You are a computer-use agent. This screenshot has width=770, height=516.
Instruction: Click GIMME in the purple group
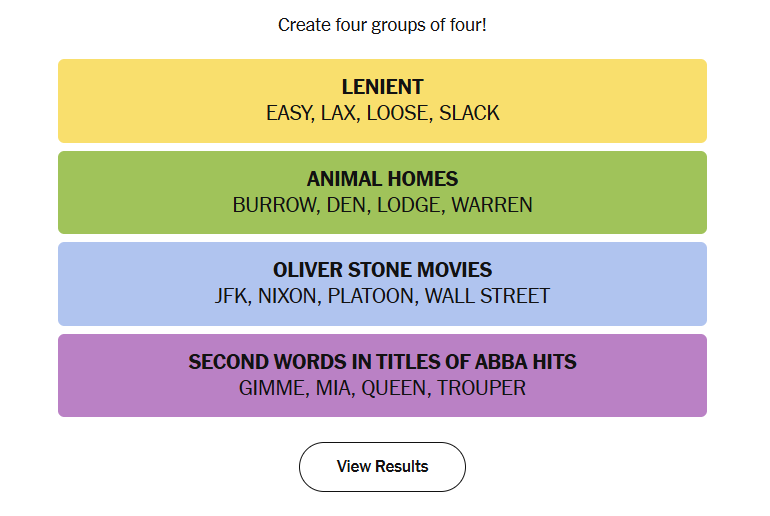coord(271,388)
